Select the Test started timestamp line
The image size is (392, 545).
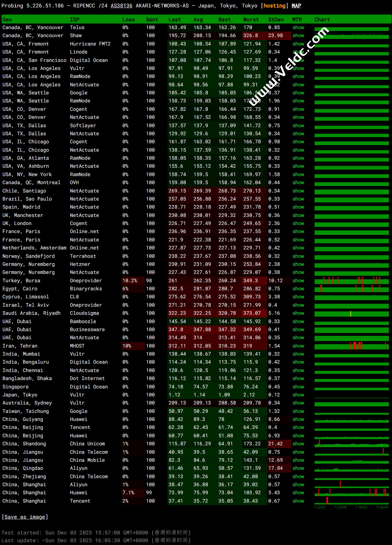[x=96, y=533]
